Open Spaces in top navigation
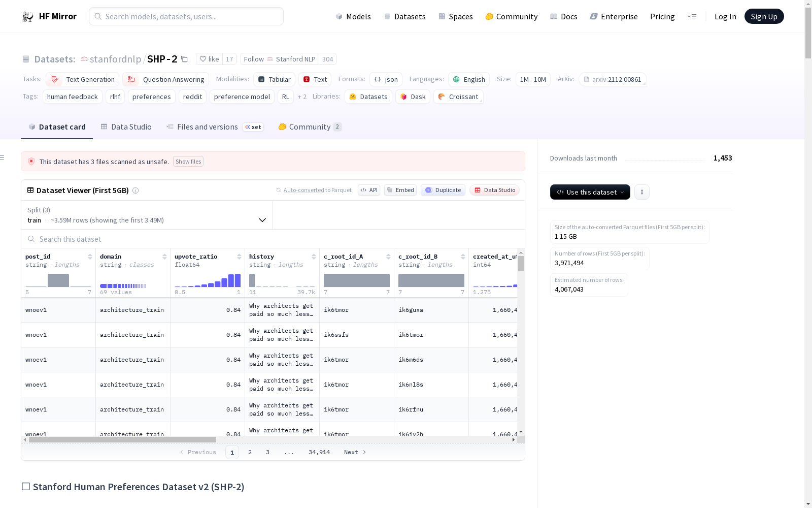 [x=456, y=17]
